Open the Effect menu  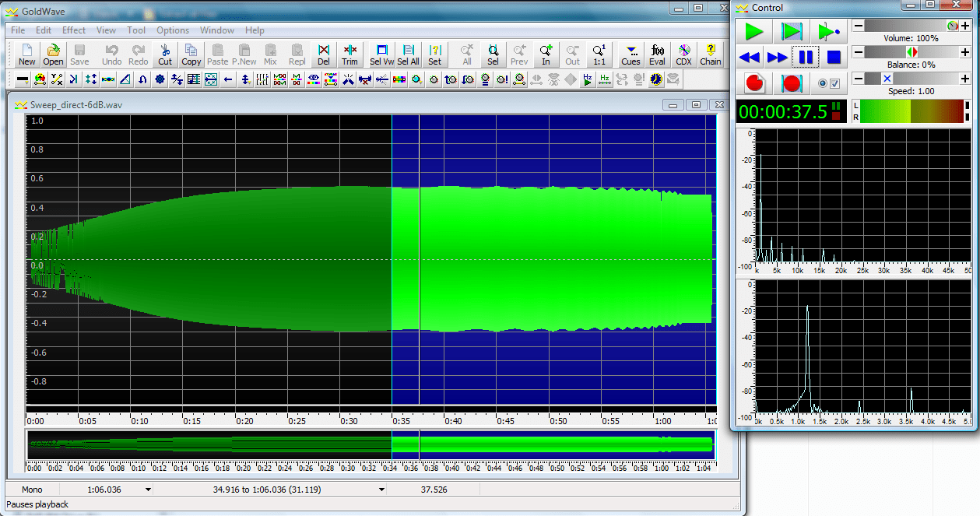coord(74,30)
